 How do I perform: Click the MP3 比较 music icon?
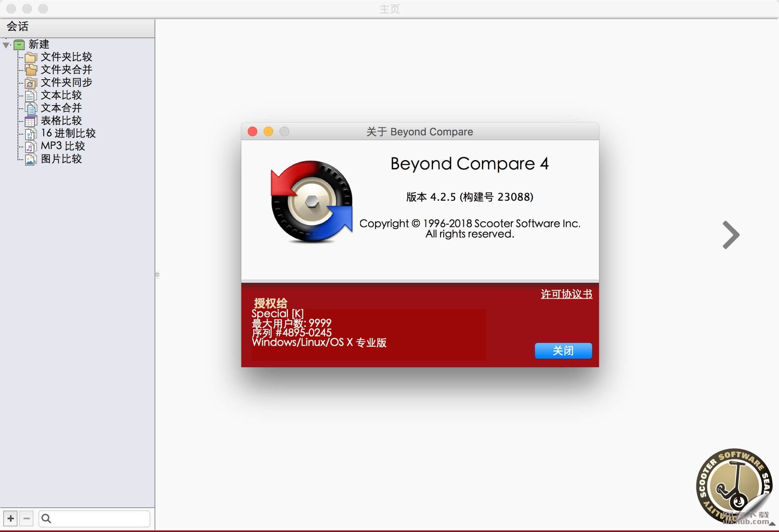31,147
